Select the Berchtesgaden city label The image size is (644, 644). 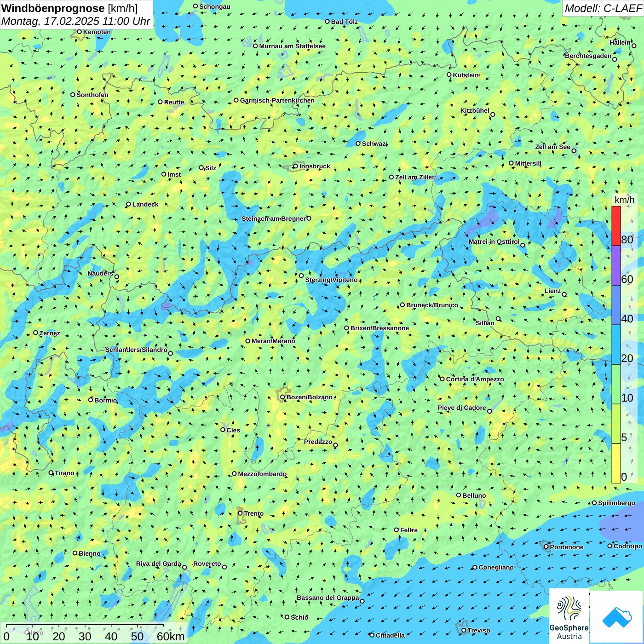click(588, 56)
